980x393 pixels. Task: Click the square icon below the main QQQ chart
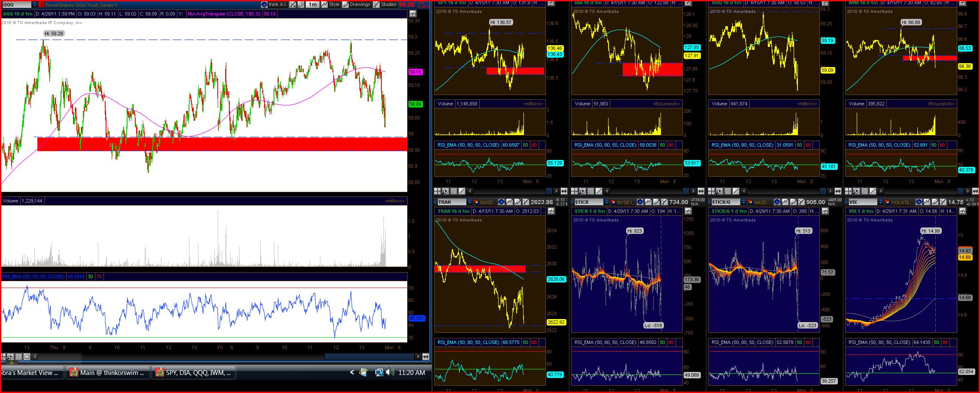coord(27,356)
